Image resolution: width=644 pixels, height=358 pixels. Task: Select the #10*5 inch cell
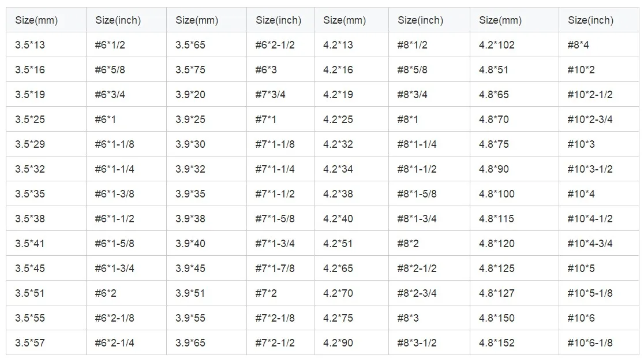point(581,268)
